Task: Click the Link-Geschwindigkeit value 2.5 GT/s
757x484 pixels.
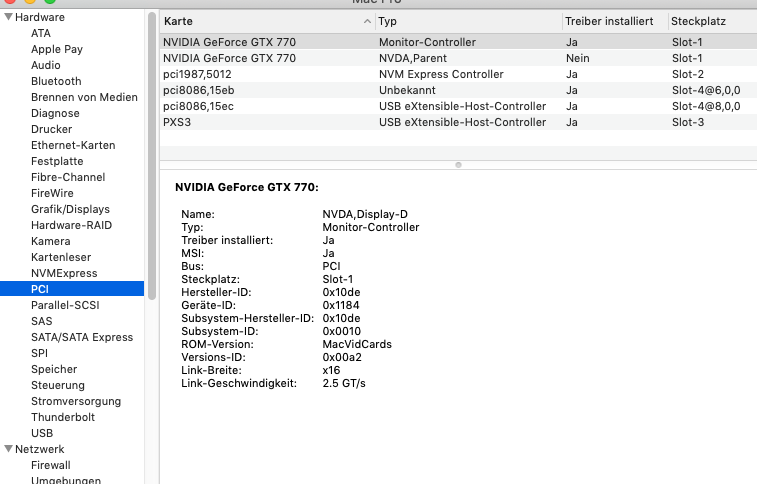Action: click(344, 383)
